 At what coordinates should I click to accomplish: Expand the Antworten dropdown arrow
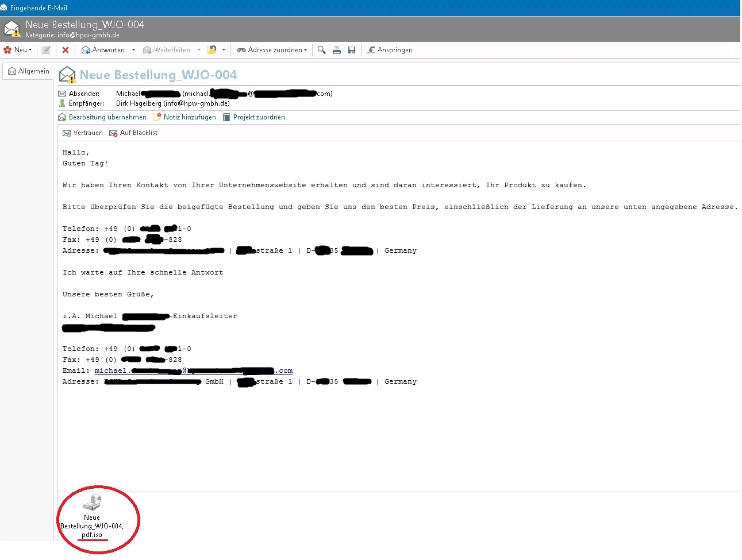133,50
